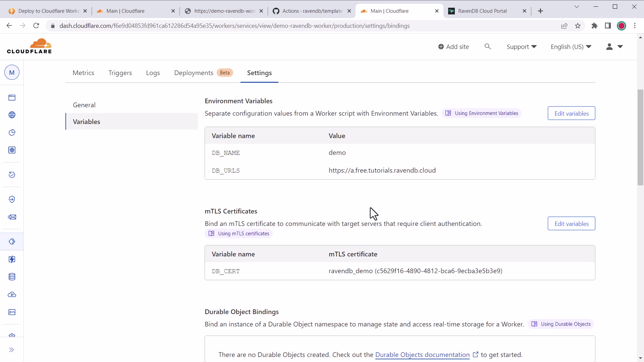Click the value demo
The image size is (644, 362).
point(337,153)
